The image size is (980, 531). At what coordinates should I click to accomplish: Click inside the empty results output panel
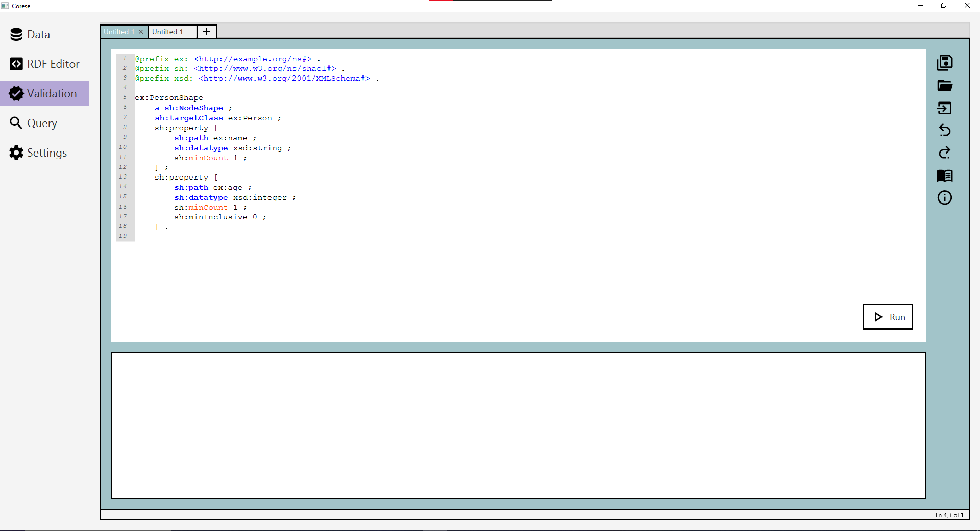(518, 425)
